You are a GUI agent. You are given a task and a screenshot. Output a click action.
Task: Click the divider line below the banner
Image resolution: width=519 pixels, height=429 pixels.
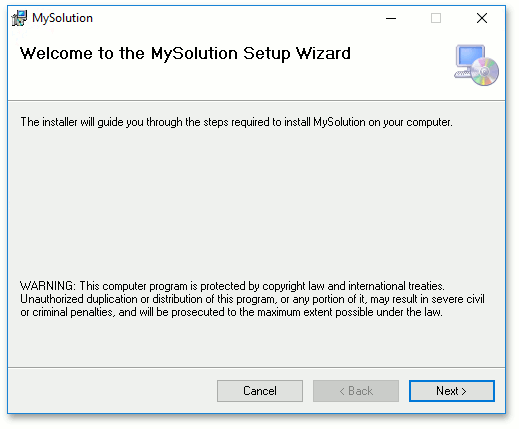pyautogui.click(x=256, y=100)
